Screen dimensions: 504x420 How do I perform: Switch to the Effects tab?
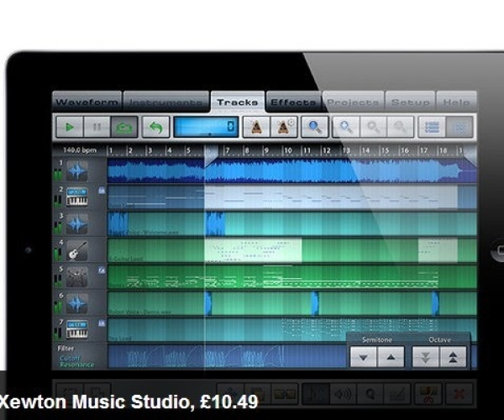(293, 102)
